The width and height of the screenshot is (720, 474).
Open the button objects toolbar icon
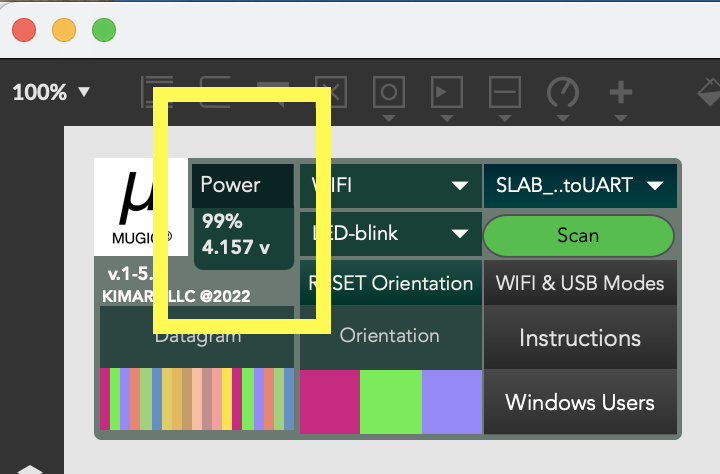(388, 93)
